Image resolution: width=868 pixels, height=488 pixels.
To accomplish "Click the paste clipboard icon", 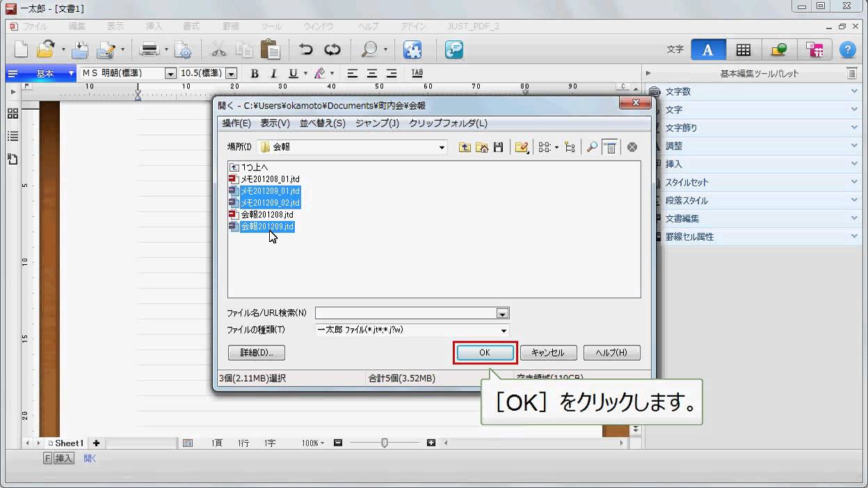I will click(x=271, y=49).
